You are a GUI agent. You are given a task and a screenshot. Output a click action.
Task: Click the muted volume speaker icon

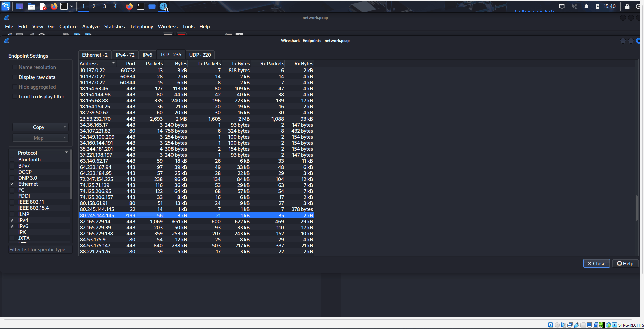(x=574, y=6)
